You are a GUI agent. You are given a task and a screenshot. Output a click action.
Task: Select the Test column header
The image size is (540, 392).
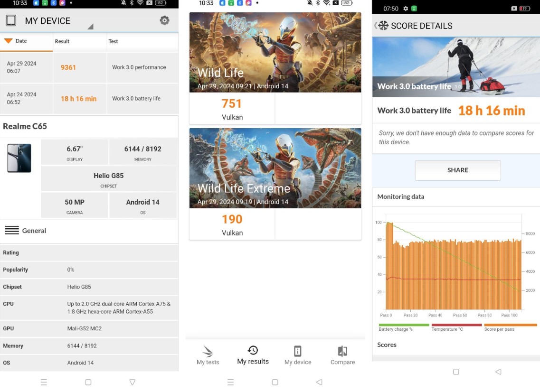click(x=113, y=41)
